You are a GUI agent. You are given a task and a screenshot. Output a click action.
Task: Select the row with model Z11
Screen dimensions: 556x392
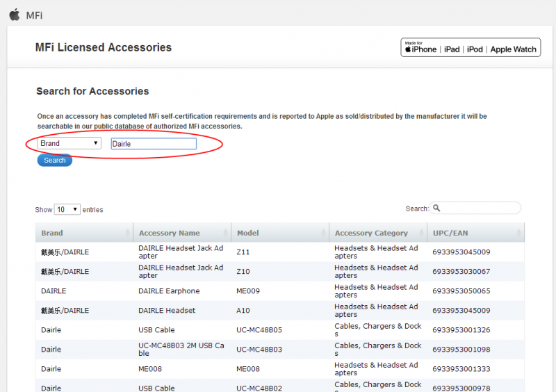pos(243,252)
